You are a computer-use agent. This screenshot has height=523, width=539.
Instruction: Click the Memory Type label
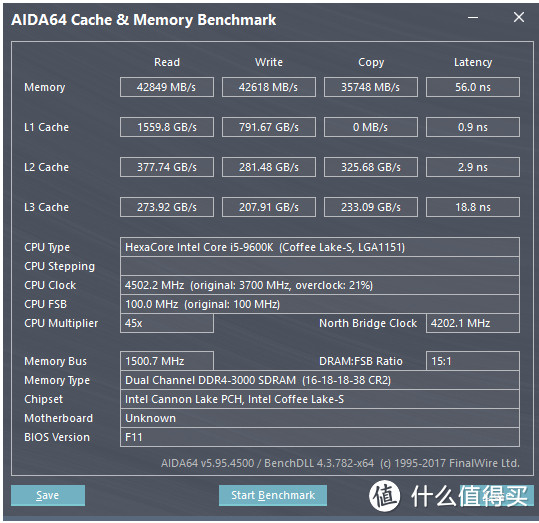click(57, 380)
